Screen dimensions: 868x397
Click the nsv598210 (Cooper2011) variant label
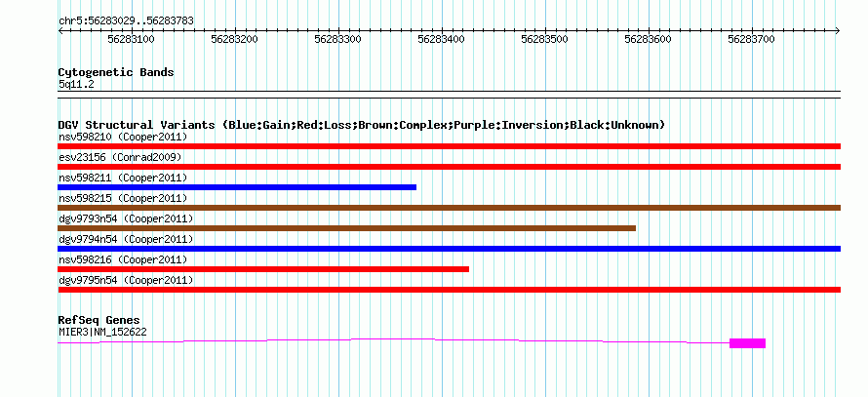[x=123, y=137]
